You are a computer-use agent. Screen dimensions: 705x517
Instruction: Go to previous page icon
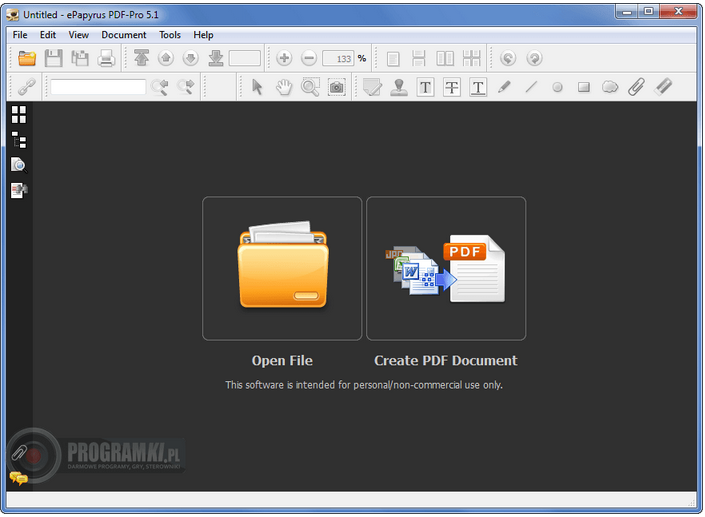click(166, 58)
